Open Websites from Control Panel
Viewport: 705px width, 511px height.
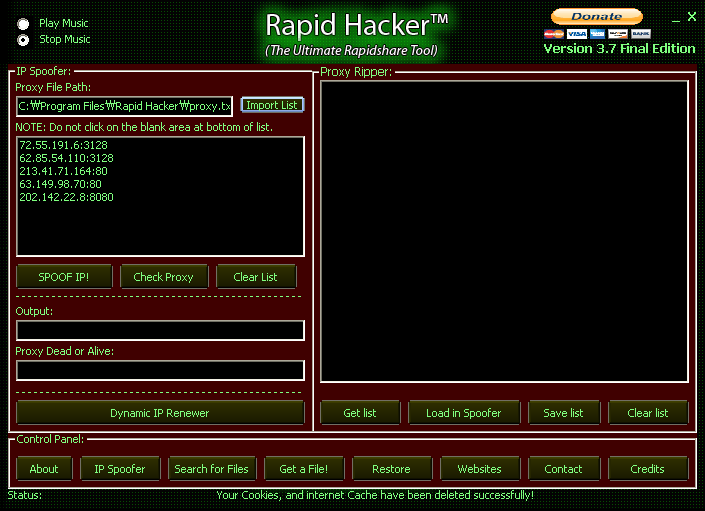480,469
